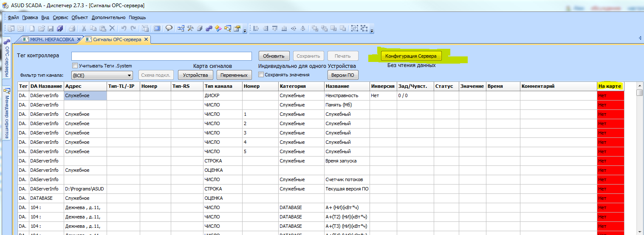Click the stacked documents toolbar icon
Viewport: 644px width, 235px height.
(x=200, y=28)
